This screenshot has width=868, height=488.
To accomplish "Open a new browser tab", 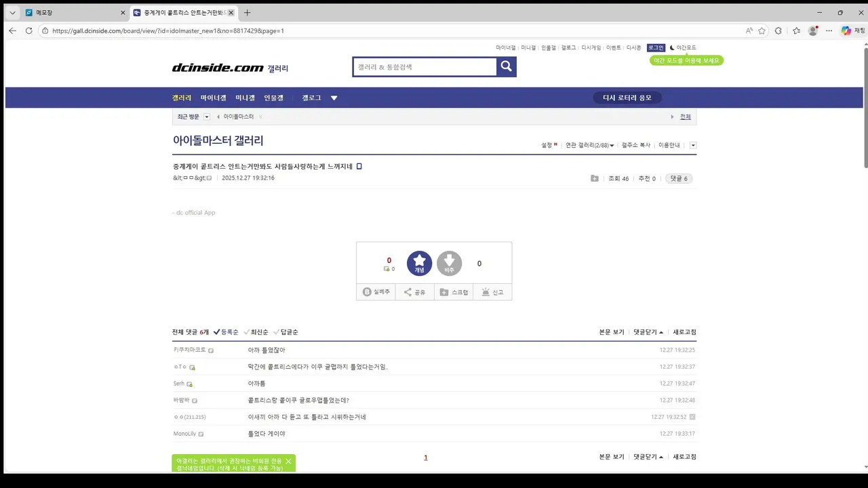I will pyautogui.click(x=247, y=13).
